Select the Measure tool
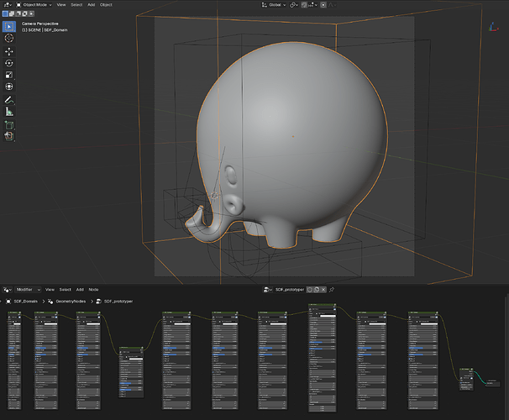 tap(9, 112)
